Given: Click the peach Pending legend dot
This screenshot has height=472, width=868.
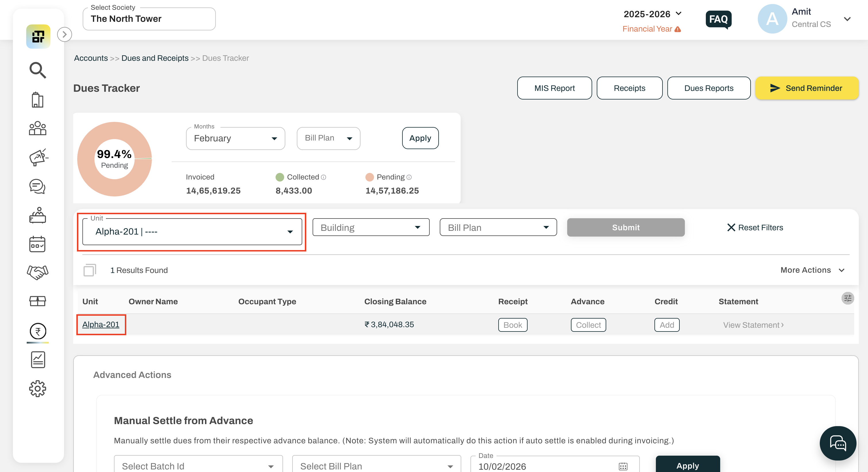Looking at the screenshot, I should point(369,177).
